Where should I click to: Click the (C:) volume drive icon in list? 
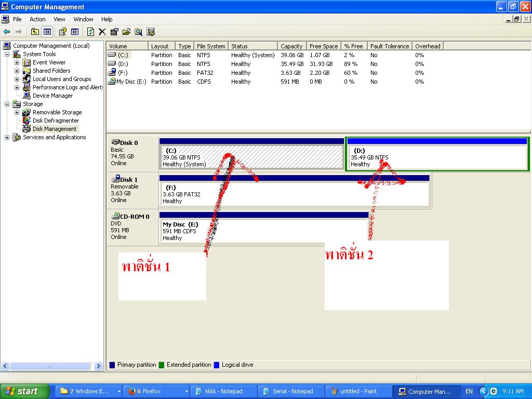click(112, 55)
